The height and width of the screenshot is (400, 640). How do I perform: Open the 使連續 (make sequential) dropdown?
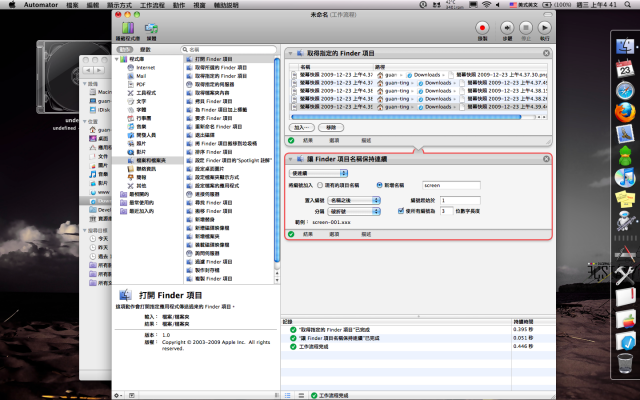pos(318,173)
